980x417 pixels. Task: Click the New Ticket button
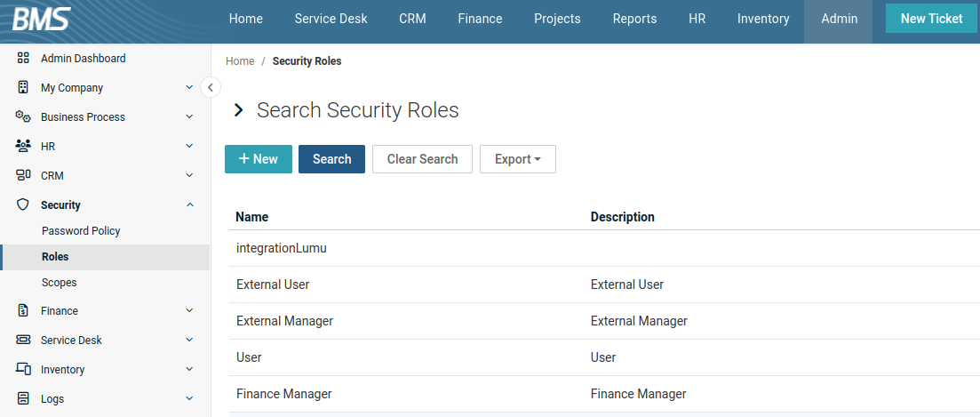click(931, 19)
